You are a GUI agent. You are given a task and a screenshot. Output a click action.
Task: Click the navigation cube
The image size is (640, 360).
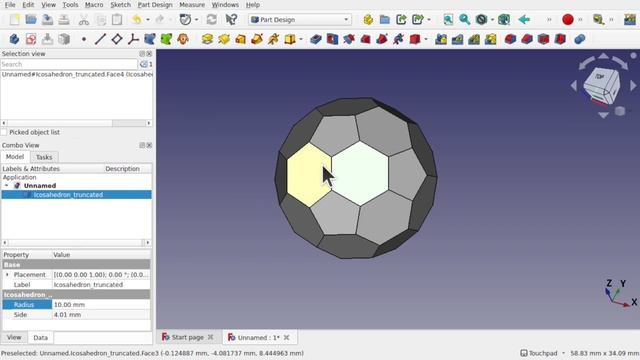[x=601, y=87]
